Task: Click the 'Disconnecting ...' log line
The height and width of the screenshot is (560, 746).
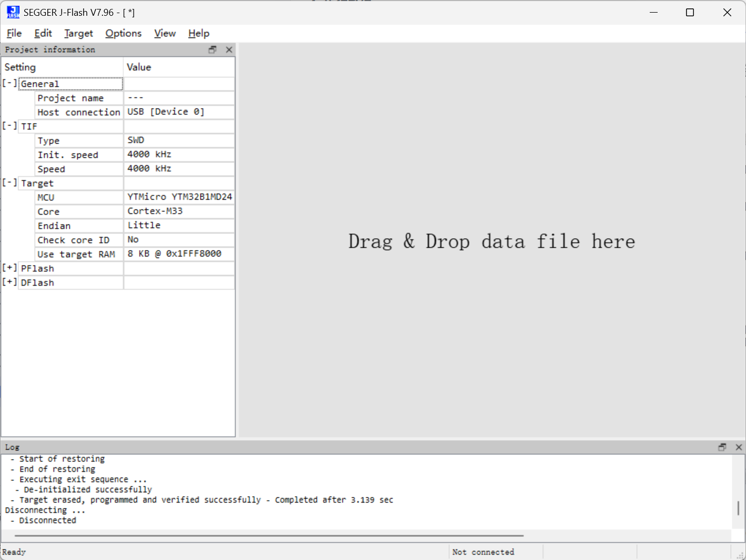Action: click(x=45, y=510)
